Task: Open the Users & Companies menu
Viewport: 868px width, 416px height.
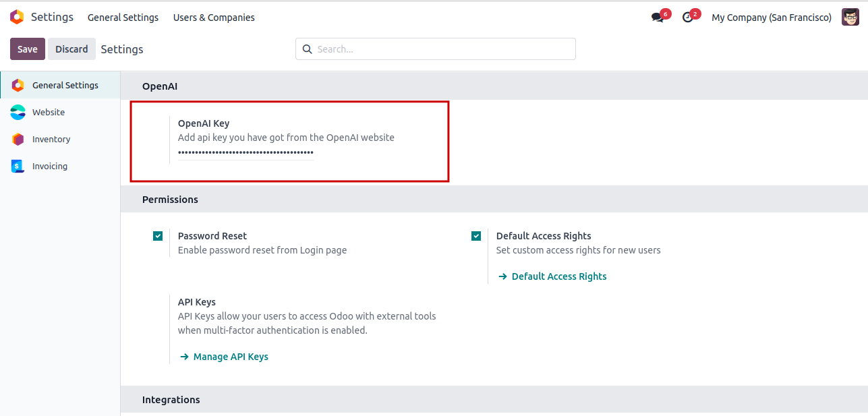Action: click(x=214, y=18)
